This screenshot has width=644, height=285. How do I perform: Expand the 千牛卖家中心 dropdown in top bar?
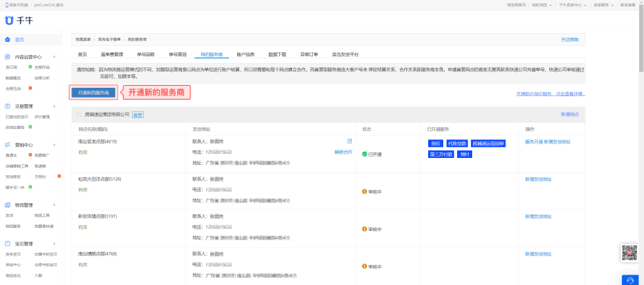[x=573, y=5]
